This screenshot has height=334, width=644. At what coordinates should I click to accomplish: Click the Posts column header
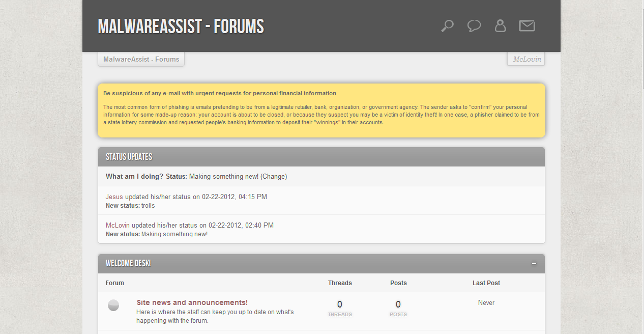coord(398,283)
